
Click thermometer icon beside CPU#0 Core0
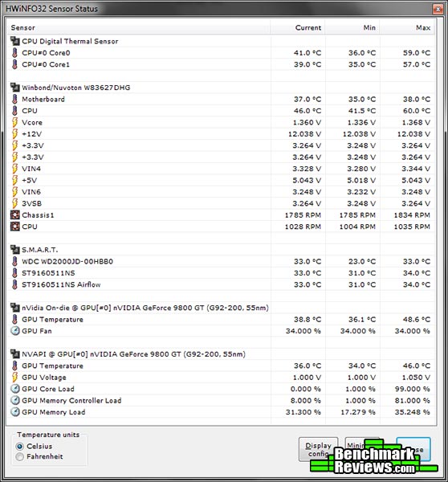point(14,52)
